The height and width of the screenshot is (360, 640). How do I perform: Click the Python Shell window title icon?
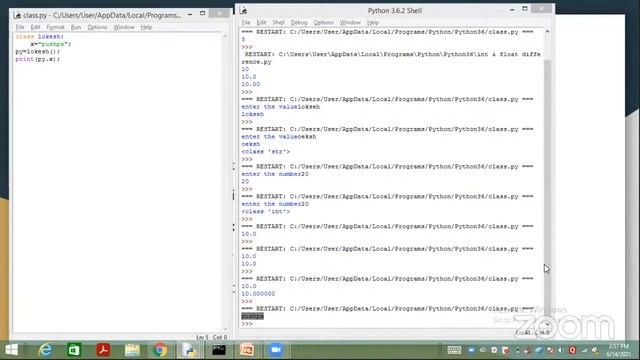coord(244,10)
